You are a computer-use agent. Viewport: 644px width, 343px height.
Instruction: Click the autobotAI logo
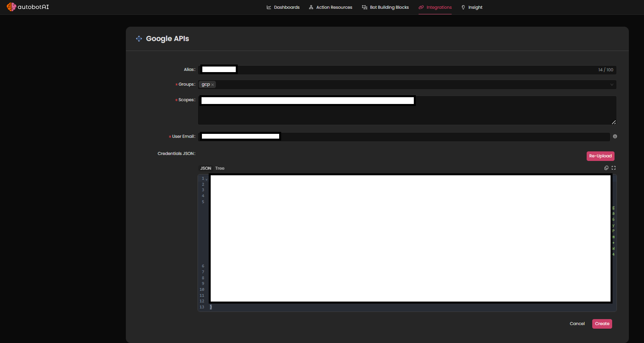click(27, 7)
